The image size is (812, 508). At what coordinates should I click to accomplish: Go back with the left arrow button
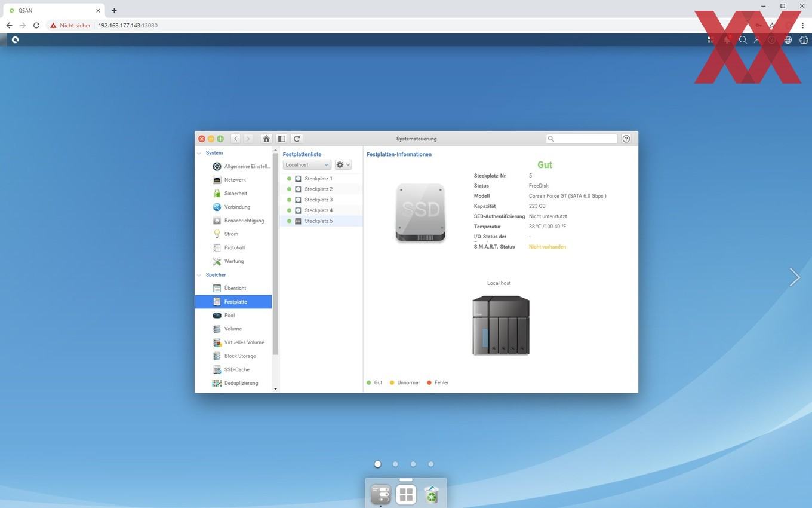pyautogui.click(x=236, y=139)
